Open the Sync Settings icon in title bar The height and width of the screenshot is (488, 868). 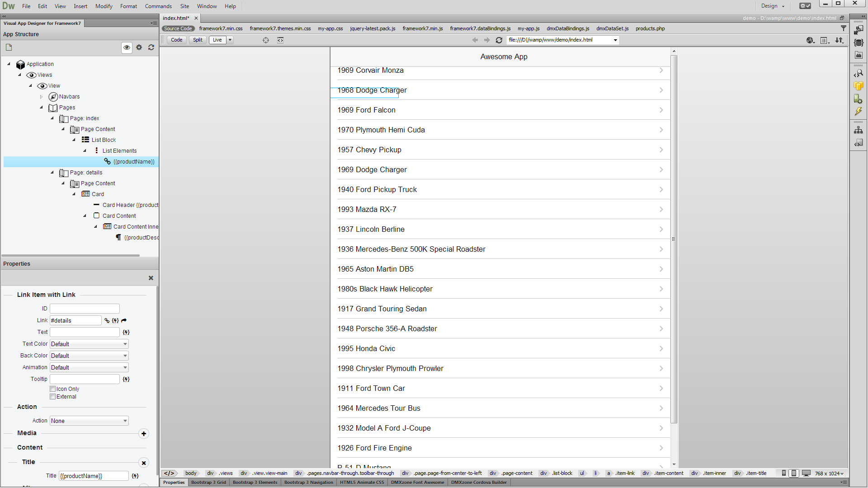[805, 6]
